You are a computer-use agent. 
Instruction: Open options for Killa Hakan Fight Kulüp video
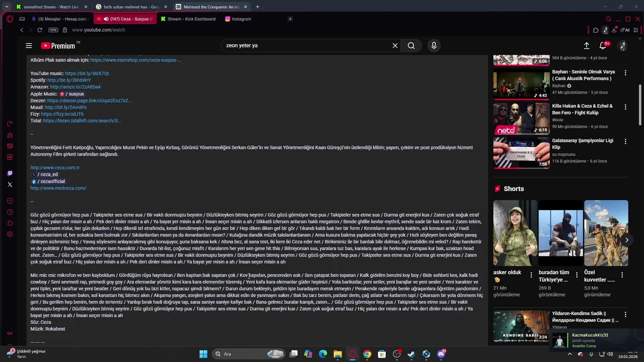[625, 107]
